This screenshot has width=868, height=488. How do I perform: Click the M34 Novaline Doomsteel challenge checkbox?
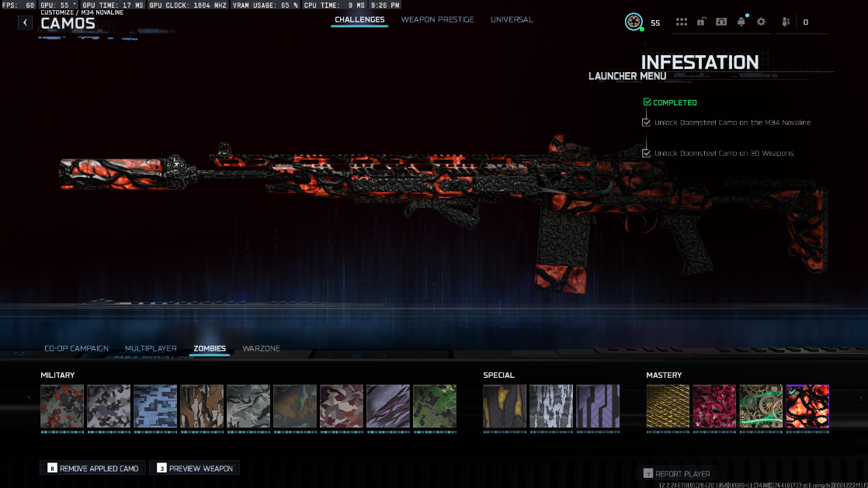pos(646,123)
